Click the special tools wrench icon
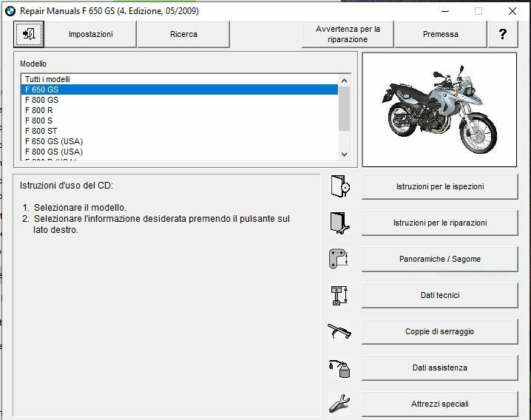 [339, 404]
